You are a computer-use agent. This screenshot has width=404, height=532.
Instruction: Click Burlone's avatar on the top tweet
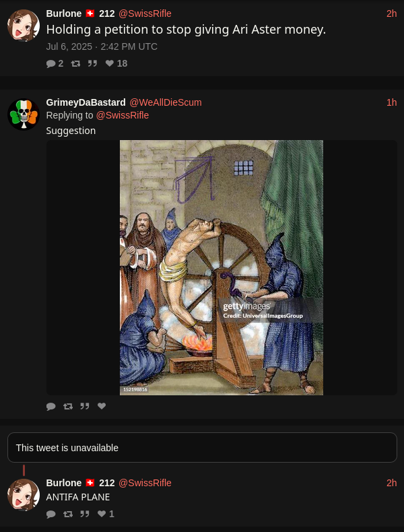pos(24,26)
